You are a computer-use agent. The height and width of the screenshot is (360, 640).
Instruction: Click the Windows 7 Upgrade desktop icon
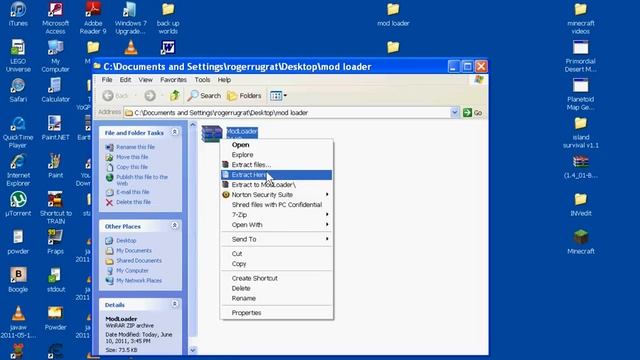coord(130,18)
